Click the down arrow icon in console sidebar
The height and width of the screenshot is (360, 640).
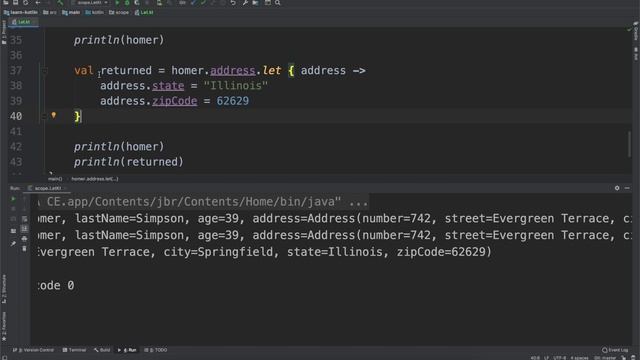click(x=24, y=209)
